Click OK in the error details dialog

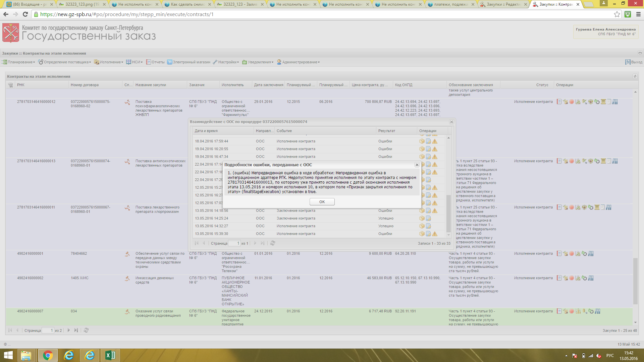(x=322, y=202)
